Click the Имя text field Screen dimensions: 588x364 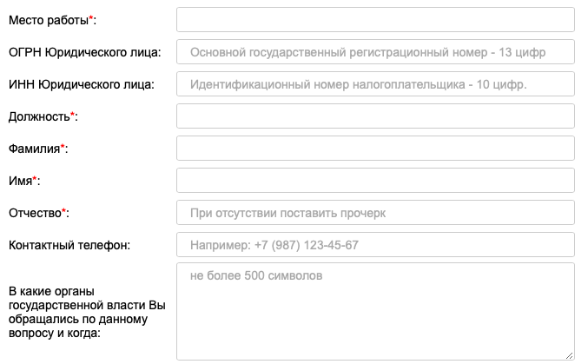coord(375,181)
